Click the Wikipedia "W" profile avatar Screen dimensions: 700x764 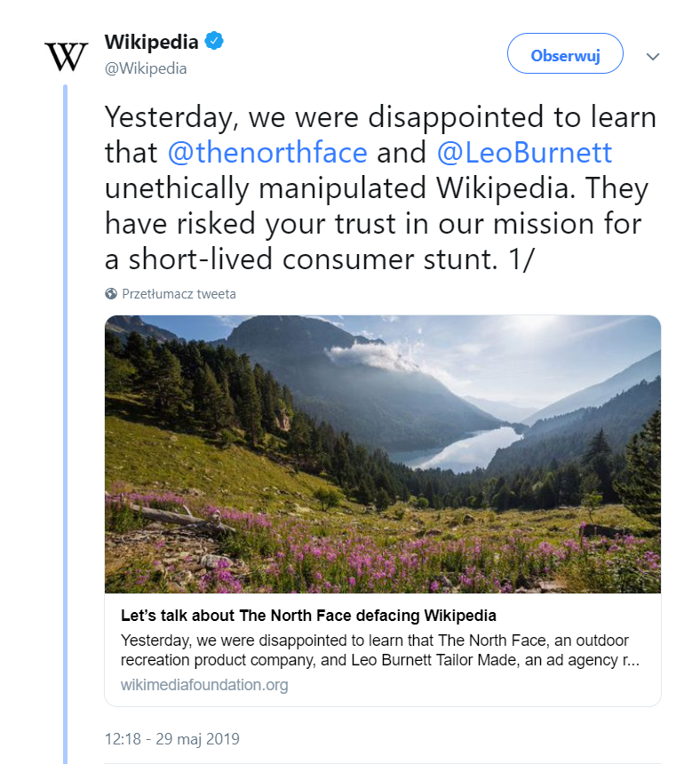(67, 55)
